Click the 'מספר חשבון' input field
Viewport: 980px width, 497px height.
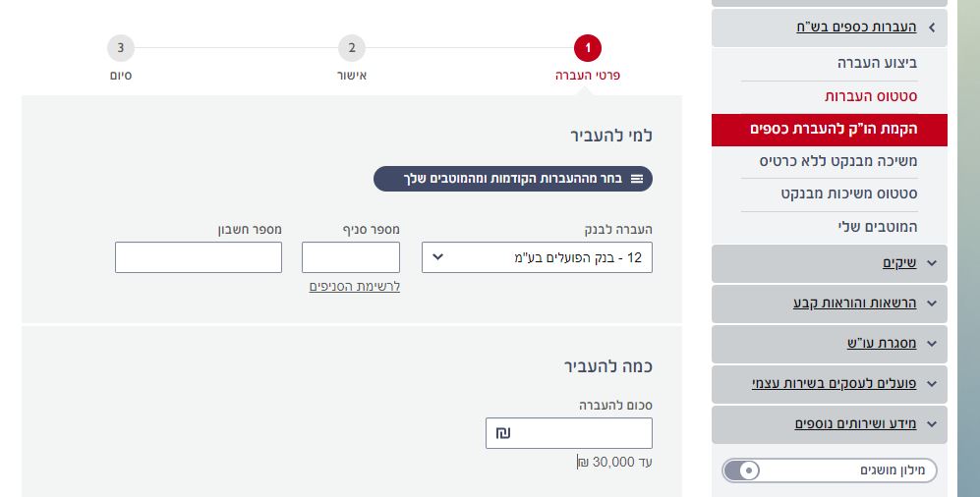(199, 257)
